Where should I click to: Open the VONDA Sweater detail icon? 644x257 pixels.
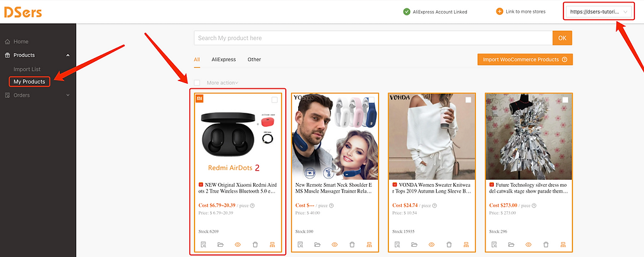[x=397, y=244]
